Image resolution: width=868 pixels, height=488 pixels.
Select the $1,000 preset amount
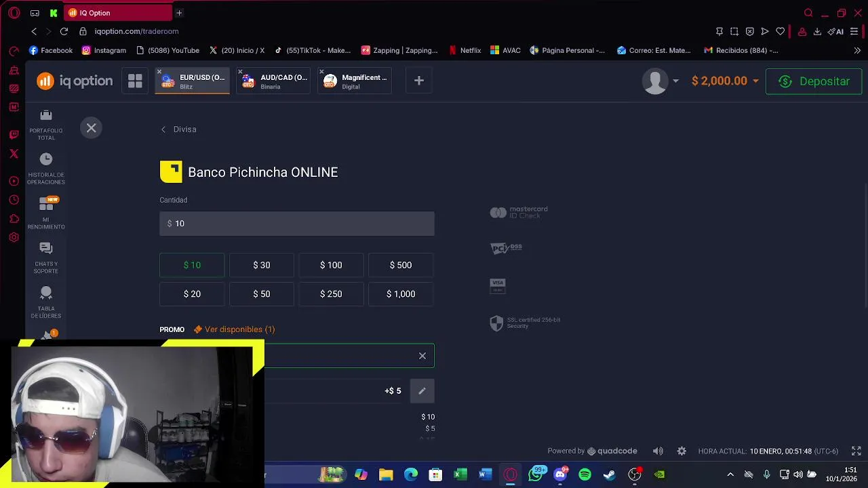tap(401, 294)
